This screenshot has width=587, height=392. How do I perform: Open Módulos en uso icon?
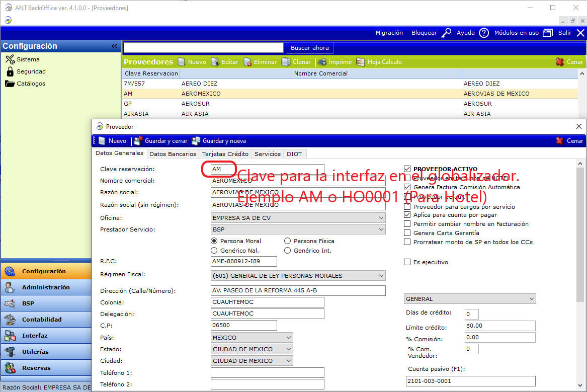click(x=548, y=33)
